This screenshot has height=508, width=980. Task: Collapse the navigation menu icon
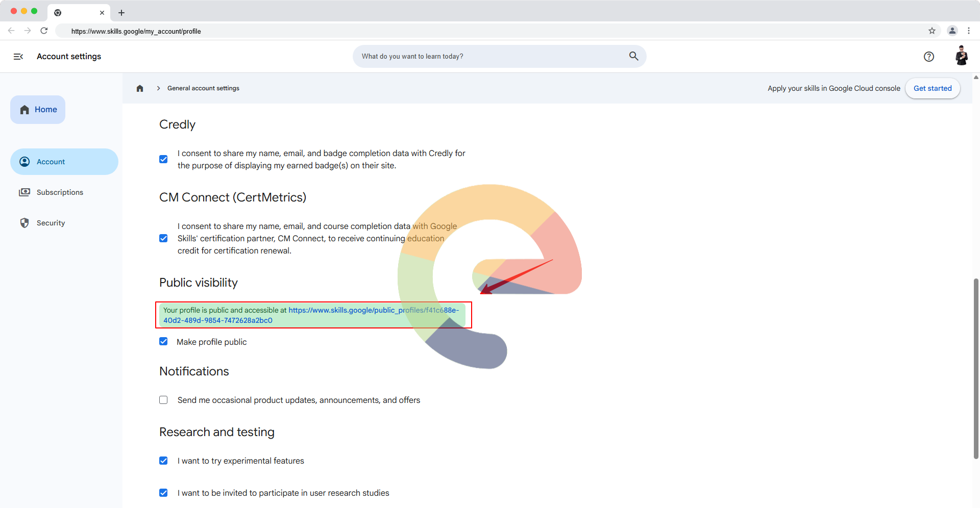18,57
